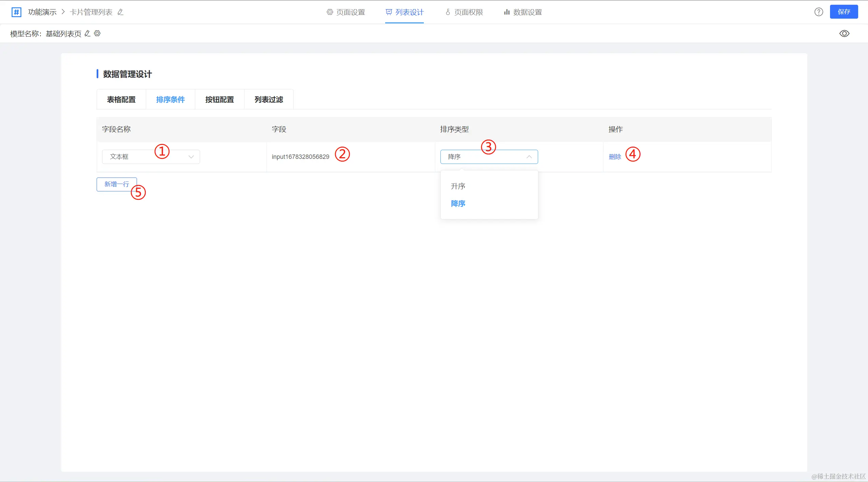The image size is (868, 482).
Task: Expand the 文本框 field name dropdown
Action: point(151,156)
